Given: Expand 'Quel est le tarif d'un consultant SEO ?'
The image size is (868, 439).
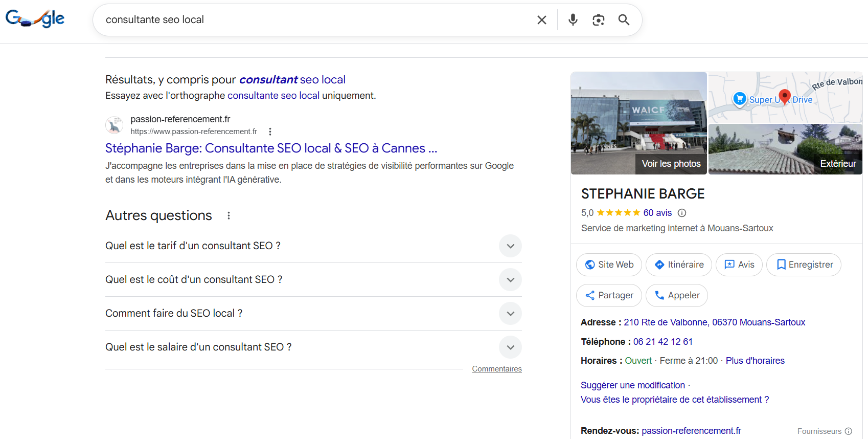Looking at the screenshot, I should [313, 246].
